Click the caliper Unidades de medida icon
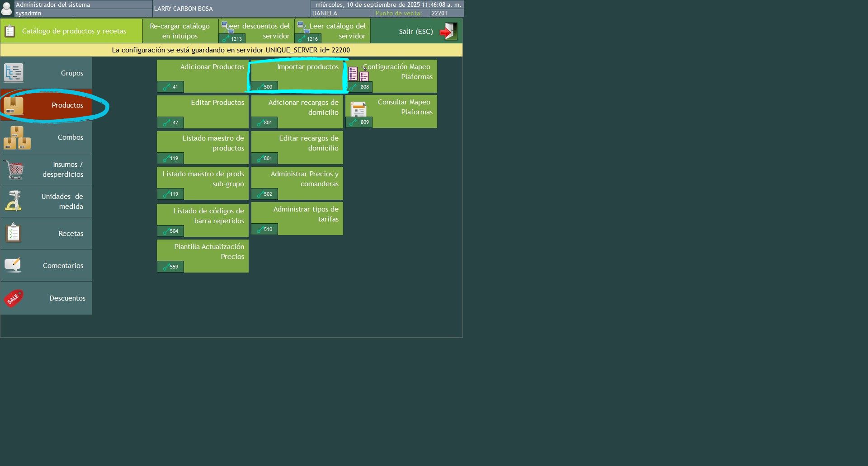Viewport: 868px width, 466px height. coord(14,201)
